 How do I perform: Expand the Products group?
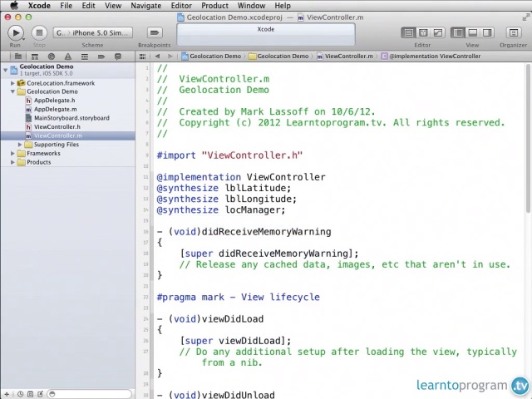[x=12, y=162]
